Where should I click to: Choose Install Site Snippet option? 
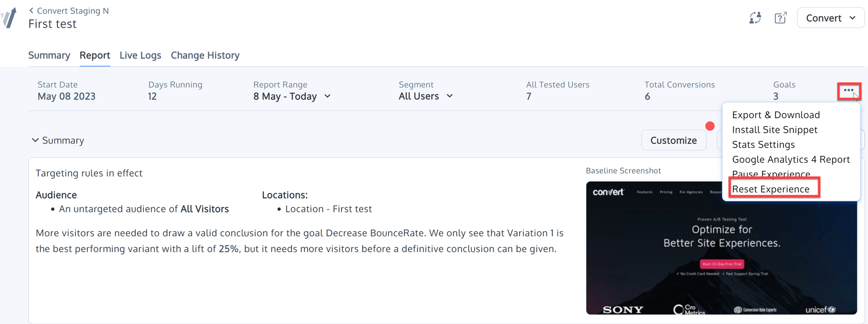point(775,130)
